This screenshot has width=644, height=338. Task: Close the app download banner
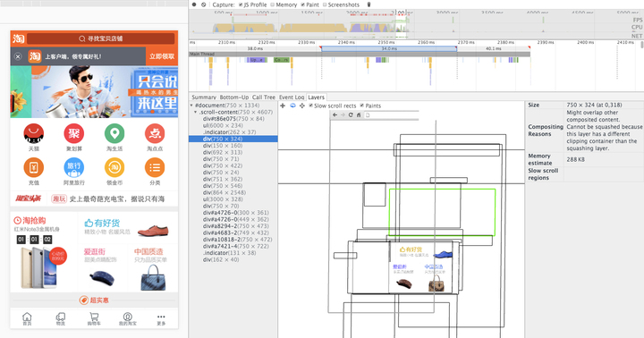[18, 56]
